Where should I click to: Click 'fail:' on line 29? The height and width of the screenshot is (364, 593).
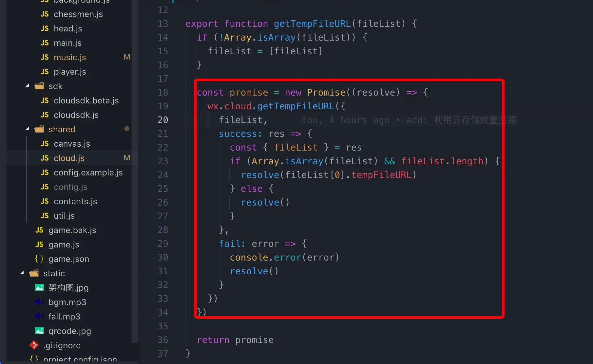[x=232, y=244]
